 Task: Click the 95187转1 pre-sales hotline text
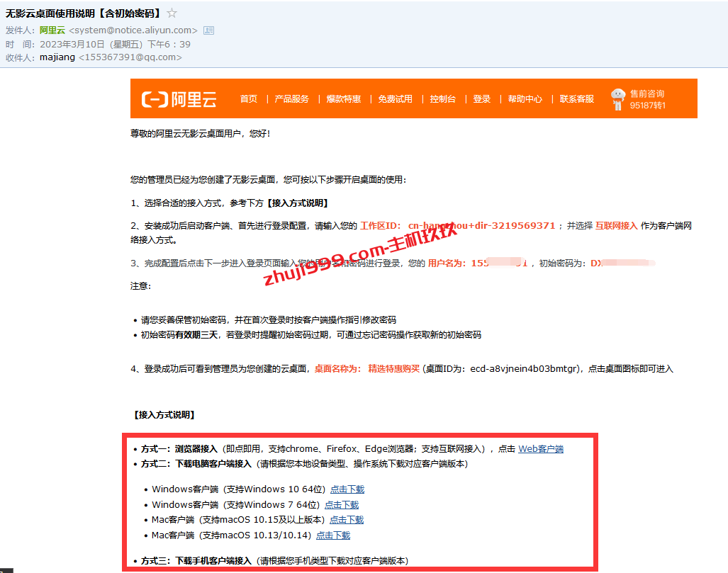[x=647, y=106]
